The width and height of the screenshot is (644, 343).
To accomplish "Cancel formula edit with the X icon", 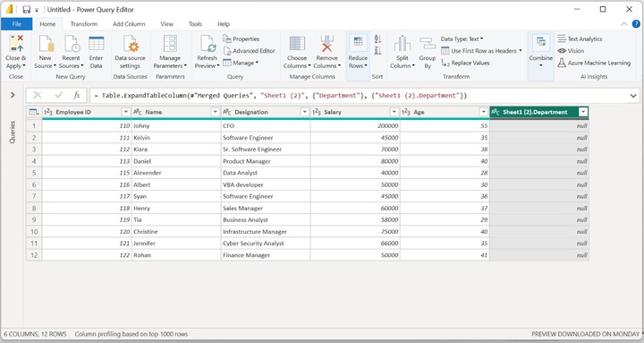I will [38, 96].
